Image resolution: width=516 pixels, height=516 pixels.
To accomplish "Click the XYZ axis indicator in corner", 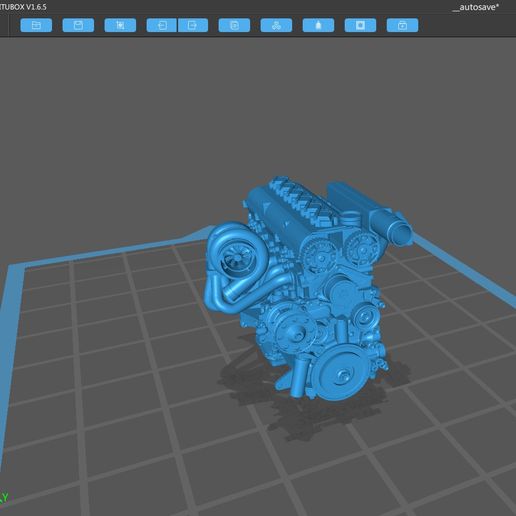I will (3, 498).
